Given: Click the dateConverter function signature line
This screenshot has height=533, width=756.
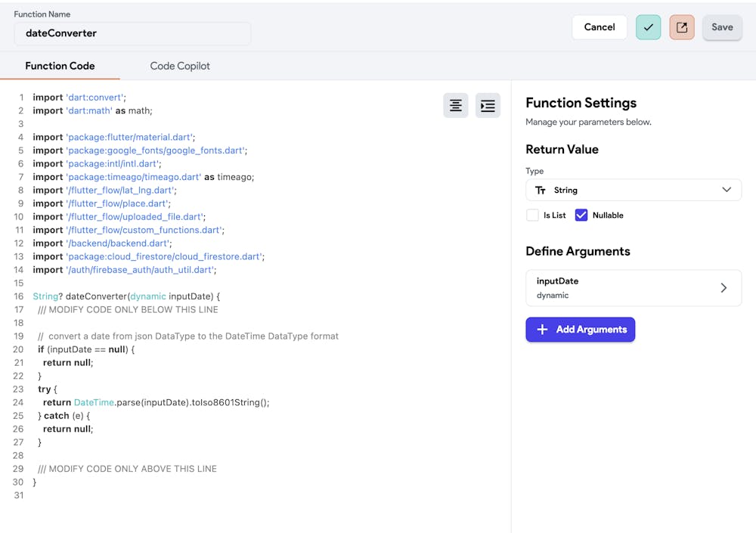Looking at the screenshot, I should pos(126,296).
